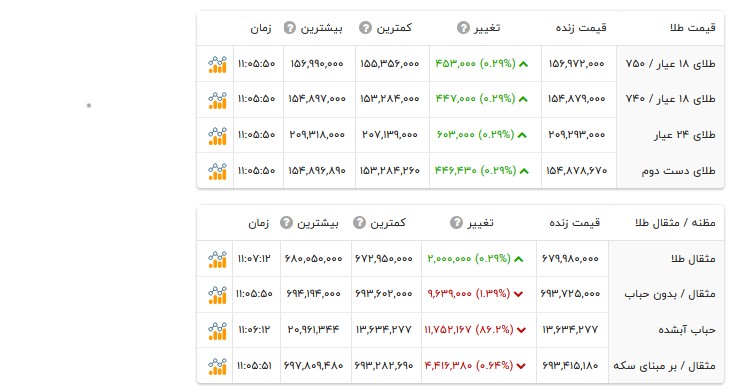Click change value ۴۴۶,۴۳۰ (۰.۲۹%)
This screenshot has width=749, height=388.
tap(475, 171)
